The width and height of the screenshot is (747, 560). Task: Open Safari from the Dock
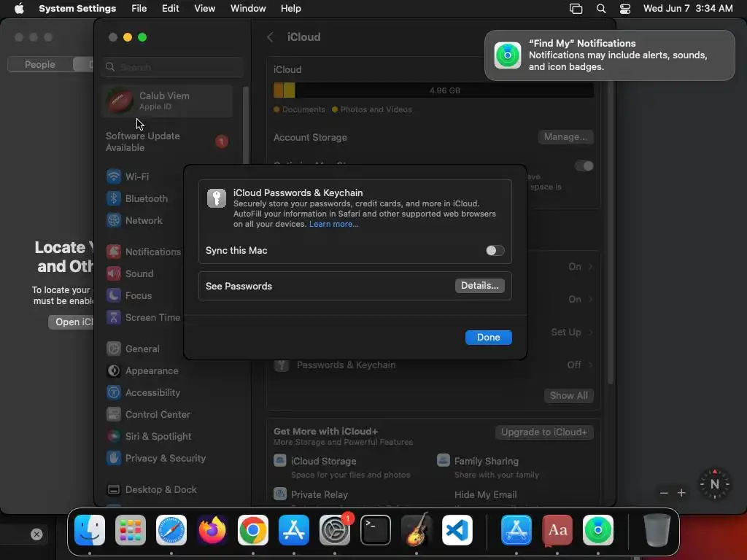(x=171, y=530)
